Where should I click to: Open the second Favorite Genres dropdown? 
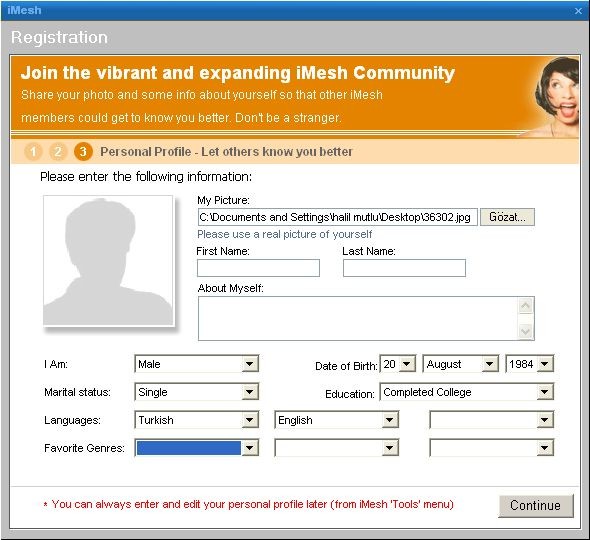point(337,448)
